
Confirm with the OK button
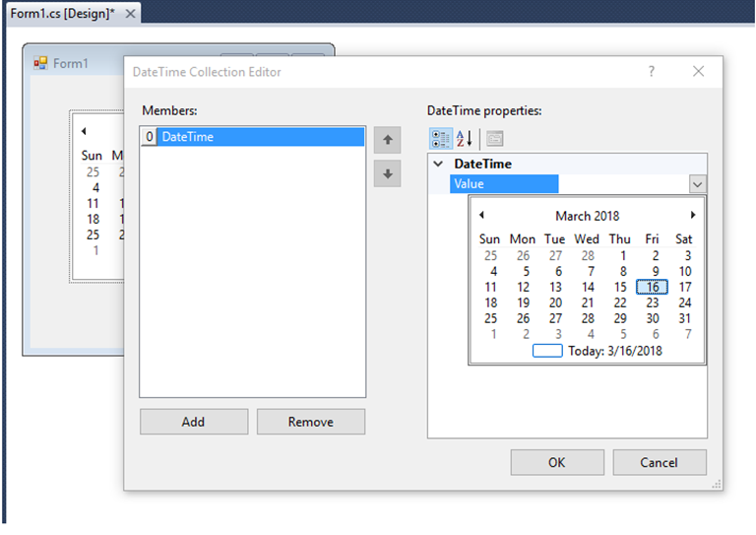pos(557,462)
